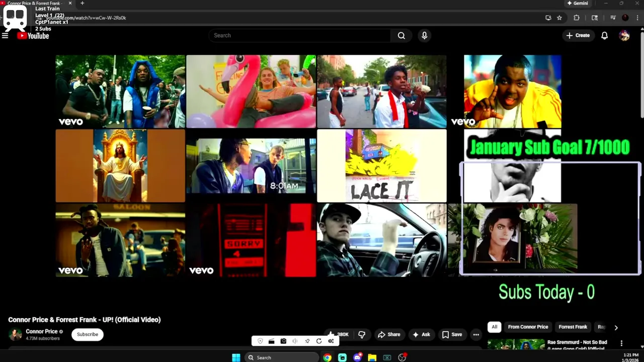This screenshot has width=644, height=362.
Task: Open the Chrome profile avatar
Action: click(x=625, y=18)
